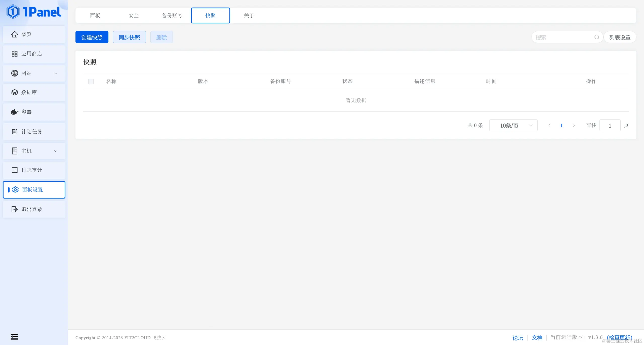Open the 10 items per page dropdown
644x345 pixels.
click(x=513, y=125)
